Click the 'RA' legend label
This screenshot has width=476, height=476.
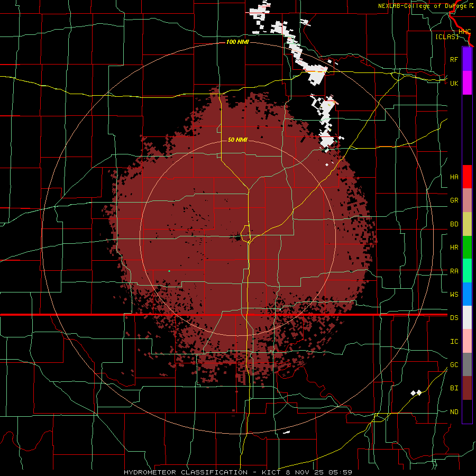(454, 271)
